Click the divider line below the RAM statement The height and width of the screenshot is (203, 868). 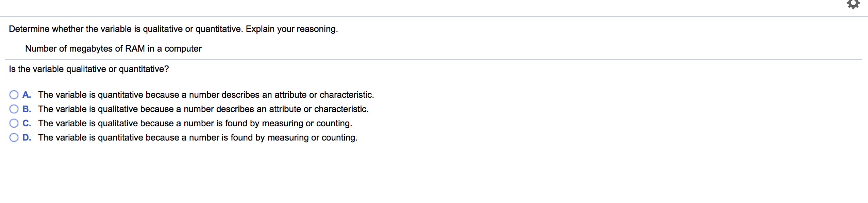(x=433, y=59)
